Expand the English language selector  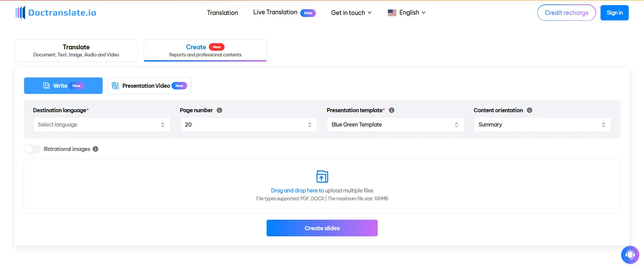tap(407, 13)
